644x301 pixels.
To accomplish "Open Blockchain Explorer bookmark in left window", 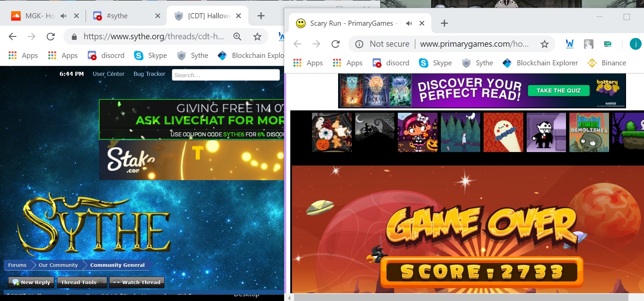I will point(251,56).
